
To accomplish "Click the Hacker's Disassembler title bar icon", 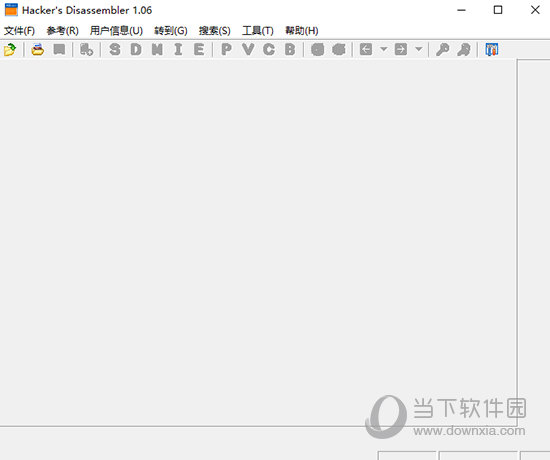I will [11, 10].
